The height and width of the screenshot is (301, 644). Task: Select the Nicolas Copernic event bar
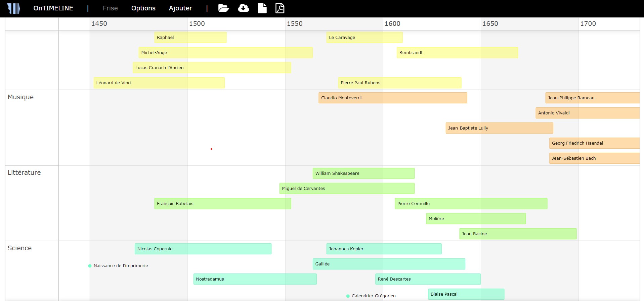(x=203, y=249)
